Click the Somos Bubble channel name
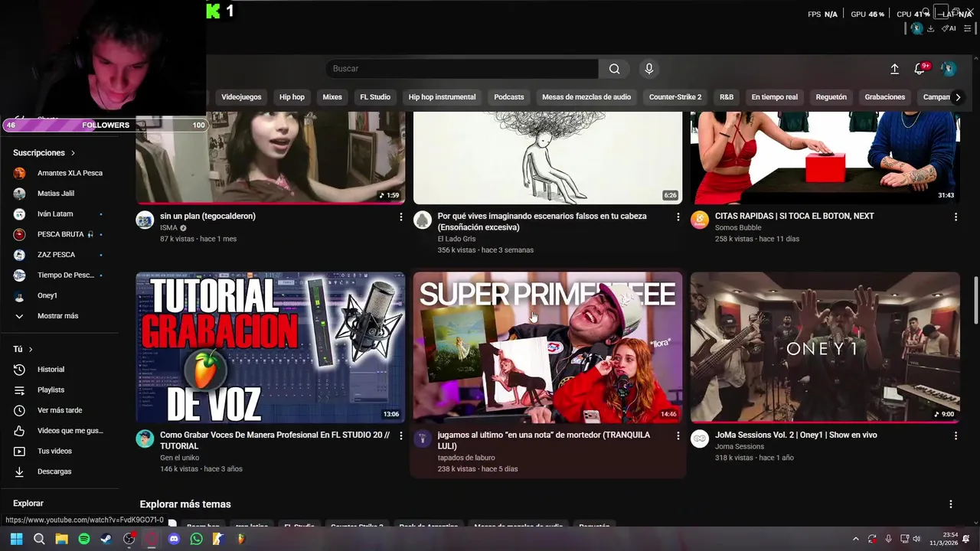This screenshot has width=980, height=551. 738,228
